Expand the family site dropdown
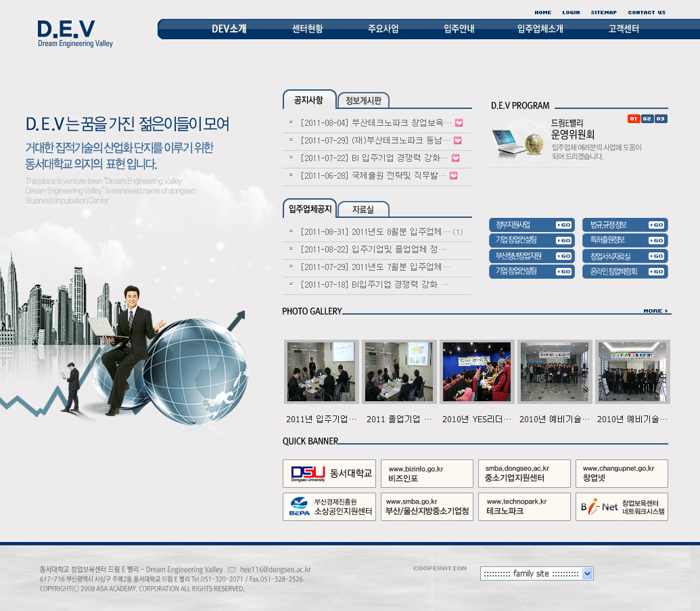700x611 pixels. 587,574
